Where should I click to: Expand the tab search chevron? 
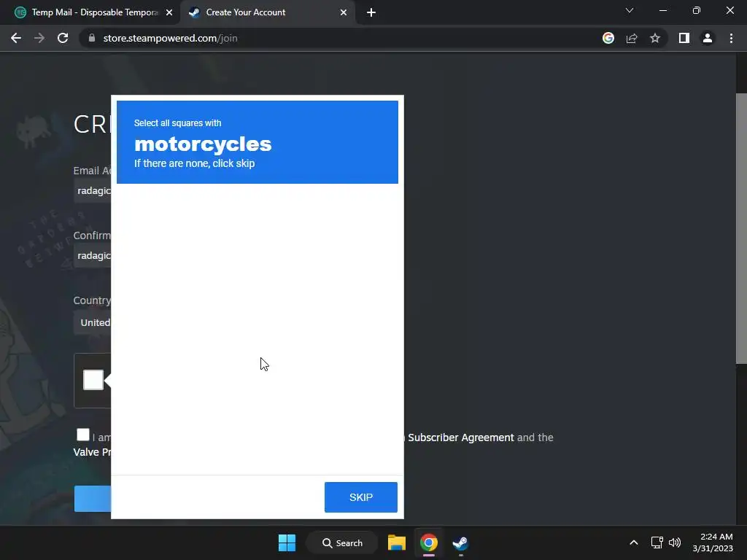tap(630, 10)
